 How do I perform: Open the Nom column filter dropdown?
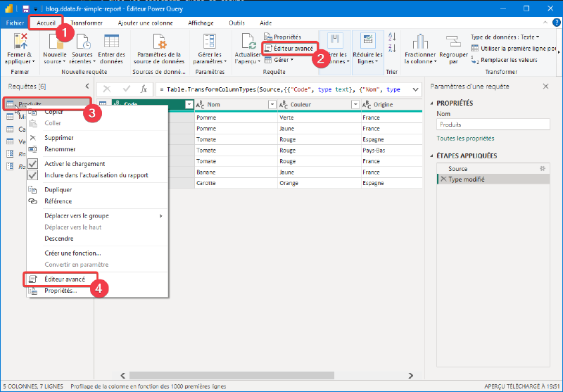pos(272,104)
